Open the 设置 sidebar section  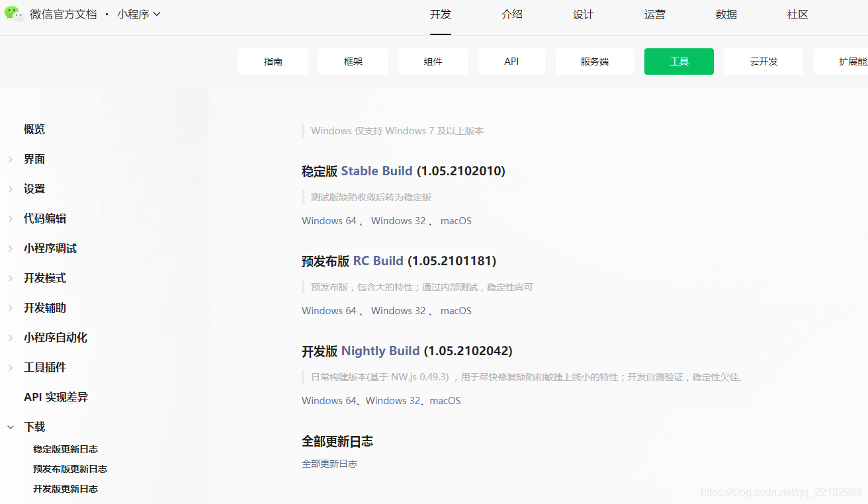coord(34,189)
